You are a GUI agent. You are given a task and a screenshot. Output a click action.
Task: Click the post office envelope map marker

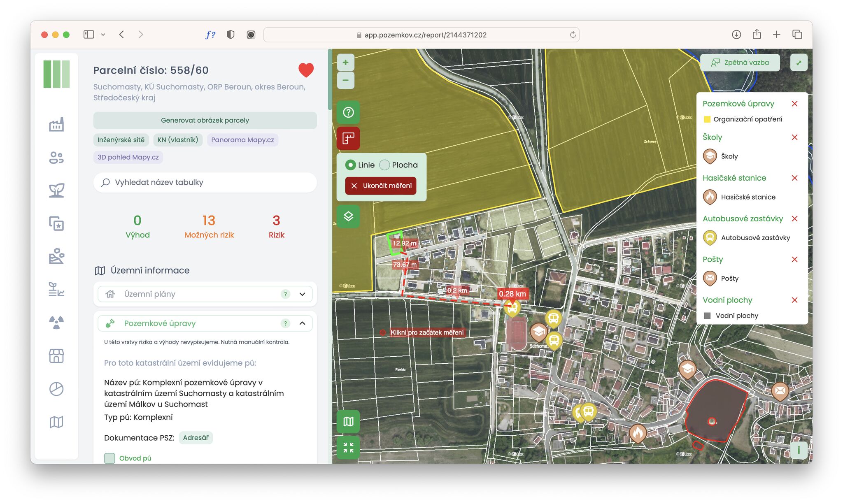(780, 391)
